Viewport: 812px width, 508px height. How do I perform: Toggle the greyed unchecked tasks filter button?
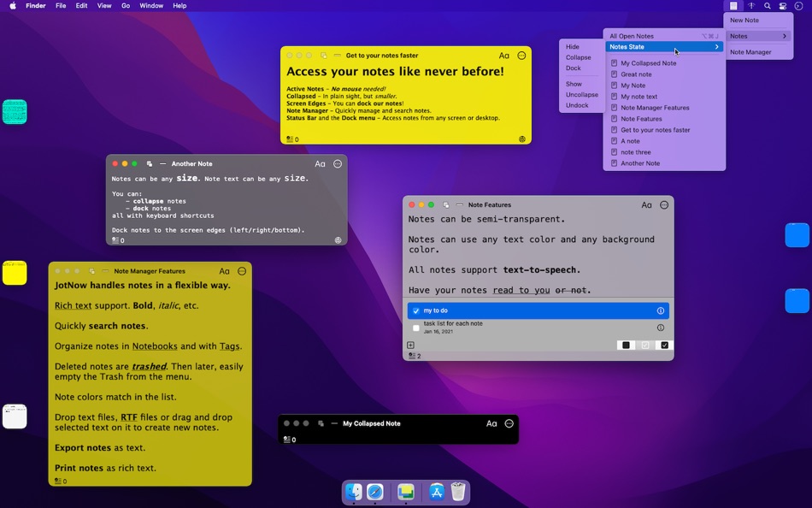pyautogui.click(x=645, y=346)
